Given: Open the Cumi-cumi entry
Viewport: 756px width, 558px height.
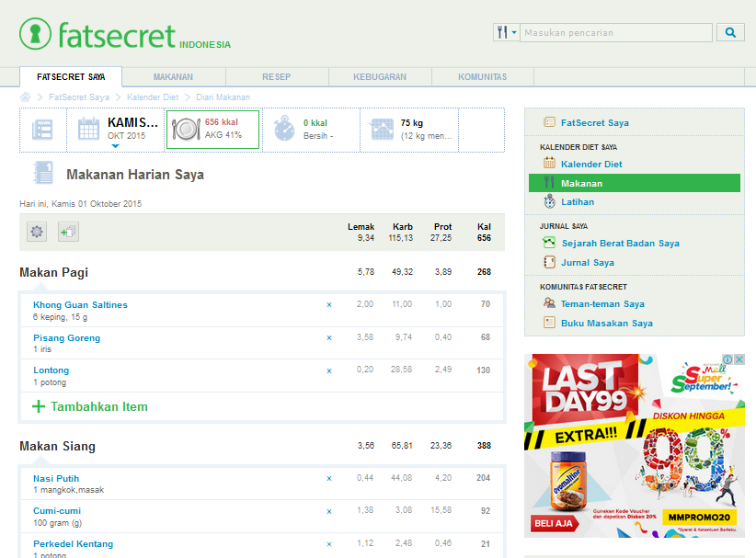Looking at the screenshot, I should [x=57, y=511].
